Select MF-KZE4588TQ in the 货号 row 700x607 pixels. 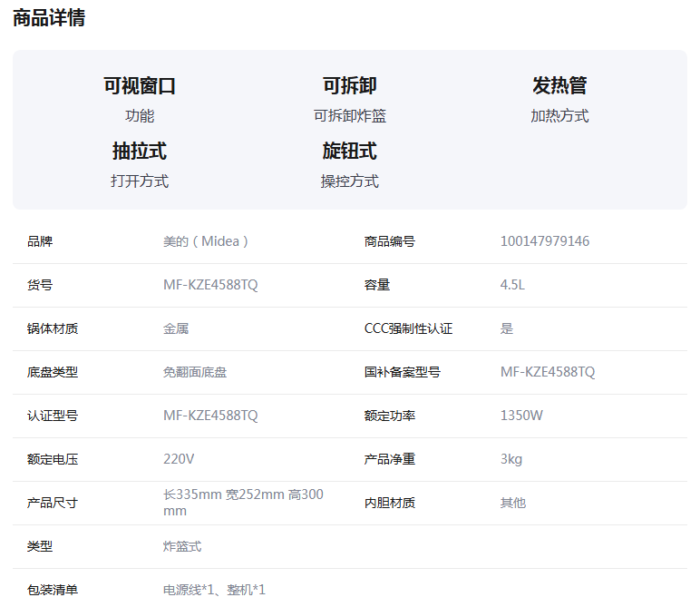coord(210,285)
